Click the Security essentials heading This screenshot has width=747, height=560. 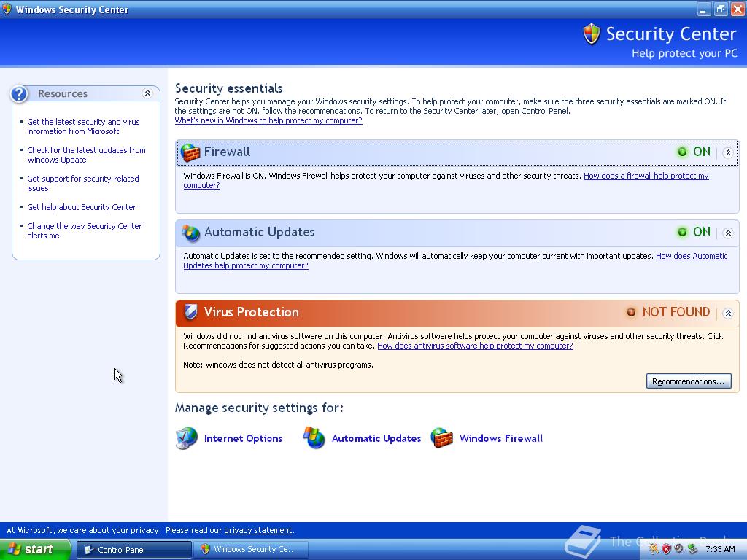coord(228,88)
